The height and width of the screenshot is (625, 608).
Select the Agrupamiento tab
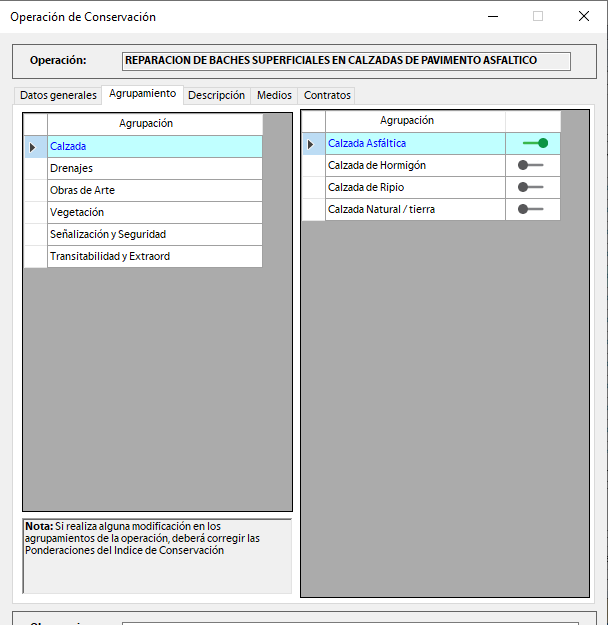(x=142, y=94)
